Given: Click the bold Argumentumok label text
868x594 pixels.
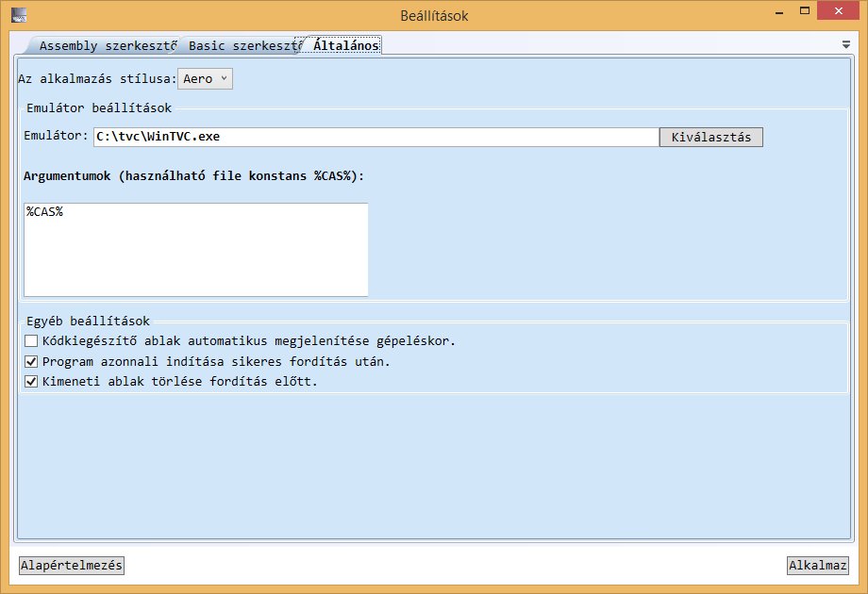Looking at the screenshot, I should coord(193,176).
